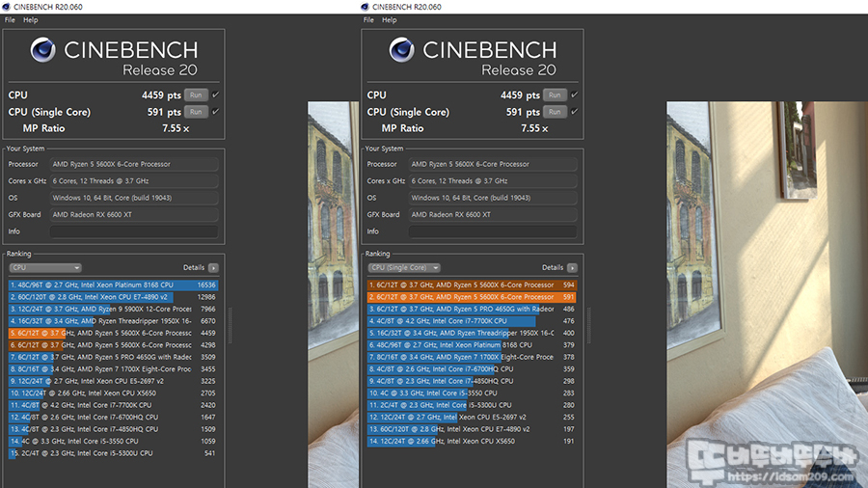
Task: Toggle CPU test checkmark in left window
Action: tap(215, 95)
